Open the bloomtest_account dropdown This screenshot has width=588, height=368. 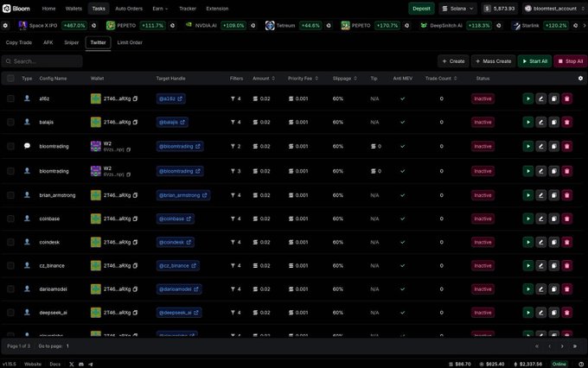click(x=554, y=9)
